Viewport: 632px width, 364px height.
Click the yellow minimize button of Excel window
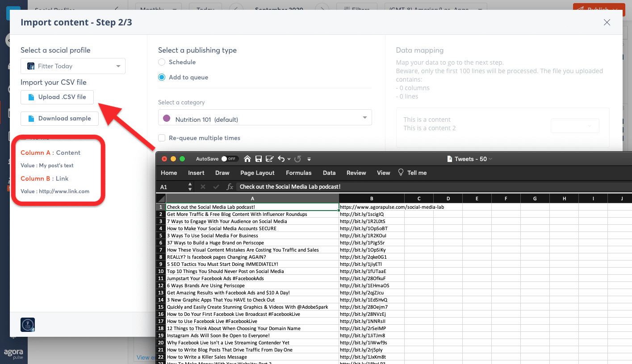pyautogui.click(x=173, y=159)
